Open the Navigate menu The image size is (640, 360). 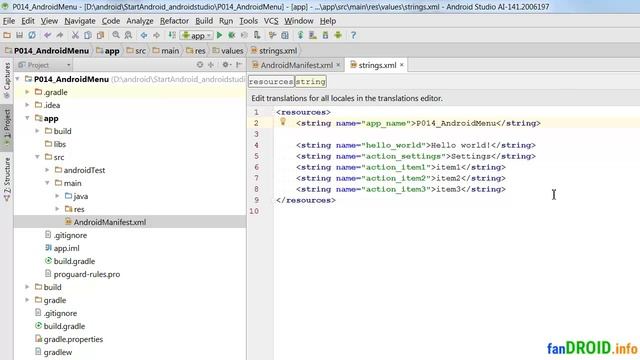tap(80, 21)
